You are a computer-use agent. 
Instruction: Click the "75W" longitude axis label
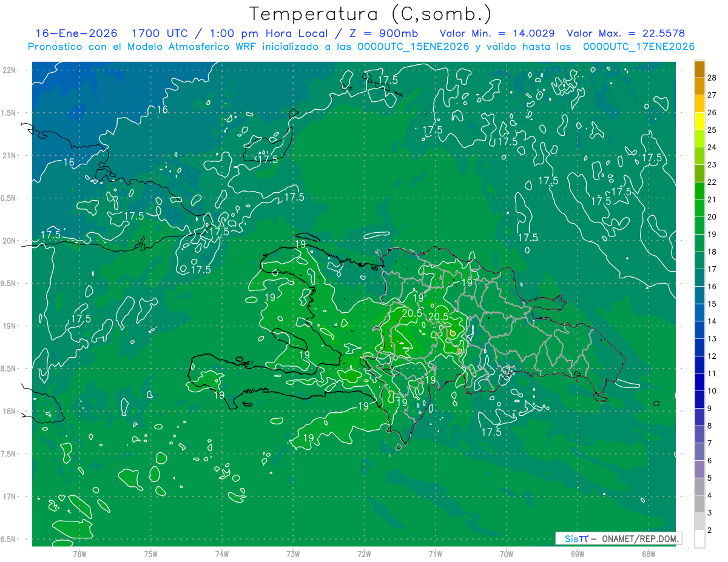pyautogui.click(x=150, y=554)
